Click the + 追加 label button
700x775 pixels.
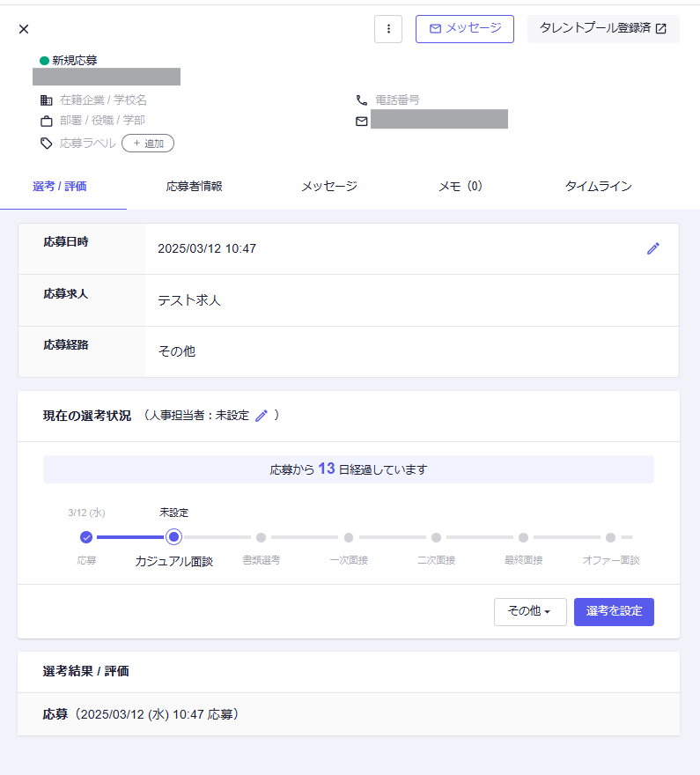[148, 144]
